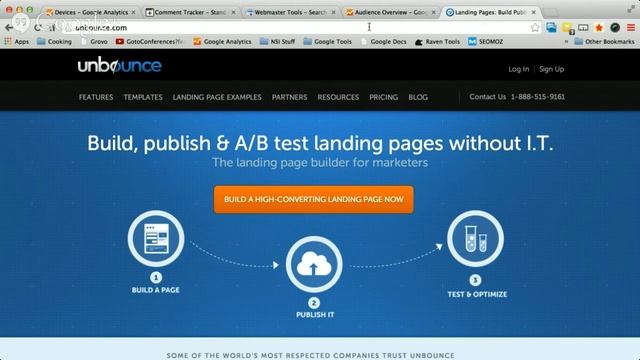Click the PUBLISH IT label
640x360 pixels.
tap(315, 315)
